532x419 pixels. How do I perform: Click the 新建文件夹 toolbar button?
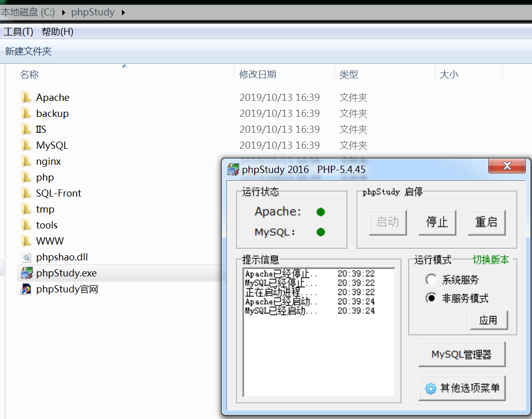coord(28,51)
